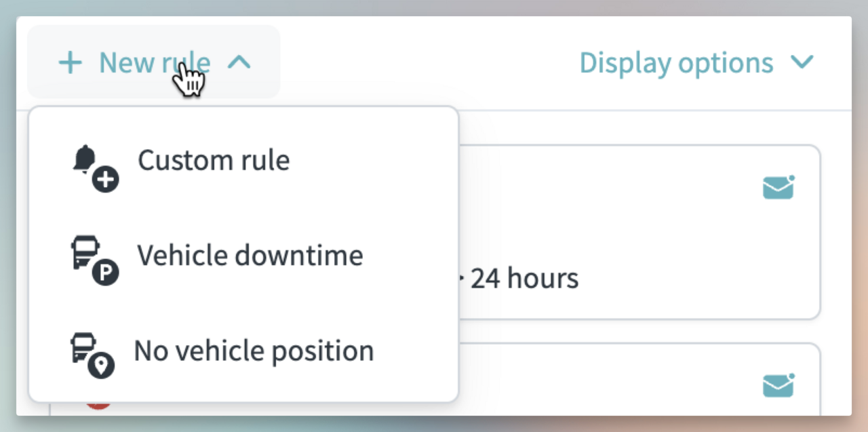Collapse the New rule menu chevron
The width and height of the screenshot is (868, 432).
239,63
